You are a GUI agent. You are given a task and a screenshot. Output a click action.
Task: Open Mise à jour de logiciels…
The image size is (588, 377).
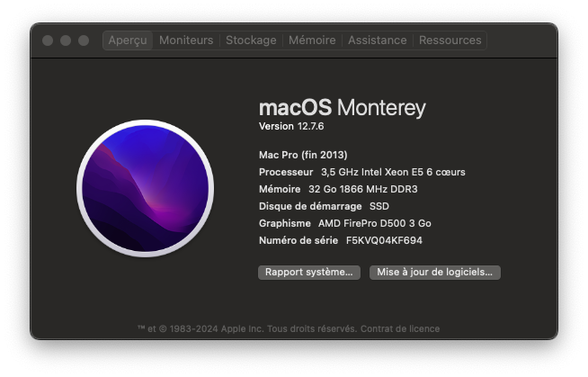coord(434,273)
